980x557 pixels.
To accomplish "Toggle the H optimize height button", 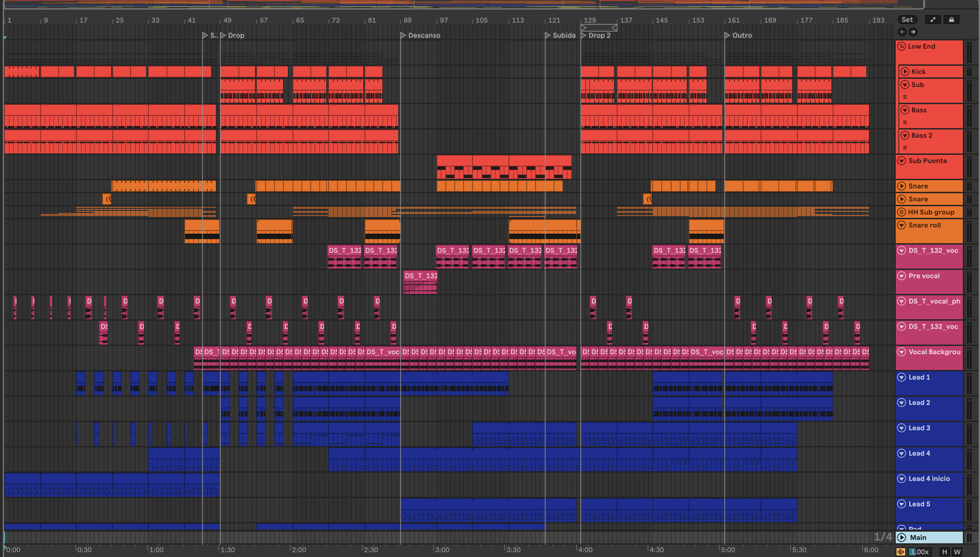I will tap(944, 552).
